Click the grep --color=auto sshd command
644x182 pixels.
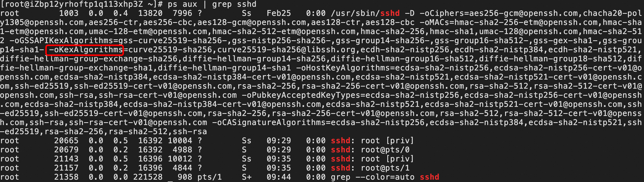(x=385, y=177)
